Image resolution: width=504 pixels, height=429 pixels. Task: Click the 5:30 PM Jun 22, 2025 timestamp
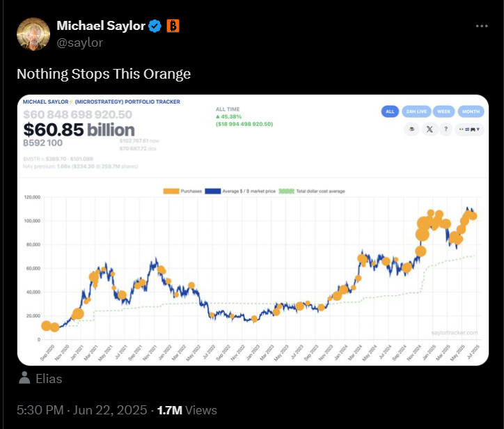[x=82, y=410]
